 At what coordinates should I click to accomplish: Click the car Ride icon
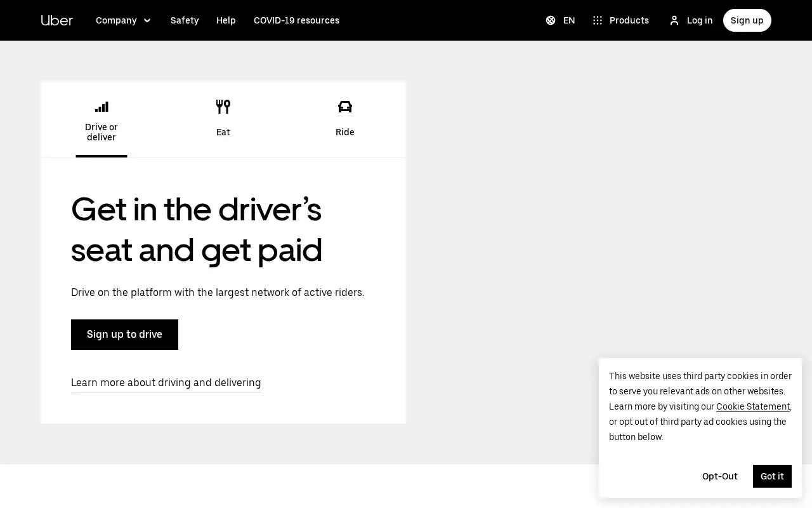(x=345, y=107)
